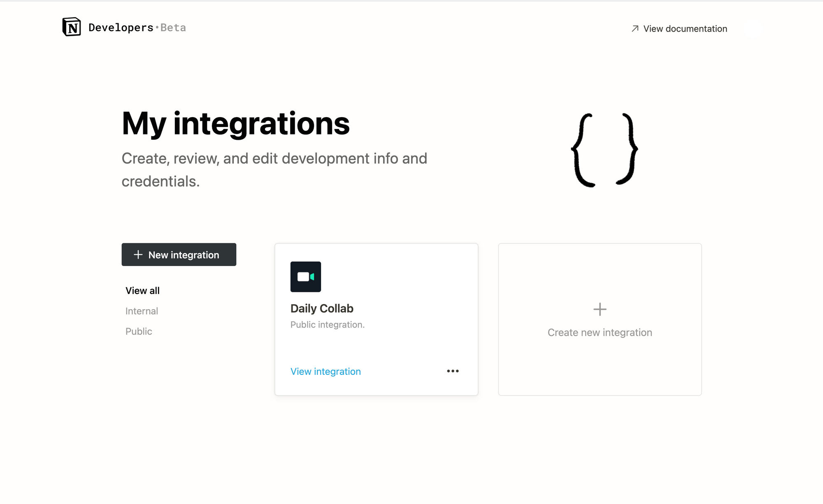Click the Developers Beta header text
This screenshot has width=823, height=504.
[137, 28]
